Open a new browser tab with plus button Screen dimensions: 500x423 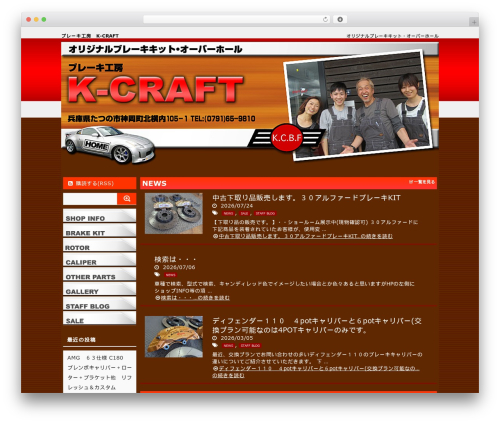click(x=474, y=22)
